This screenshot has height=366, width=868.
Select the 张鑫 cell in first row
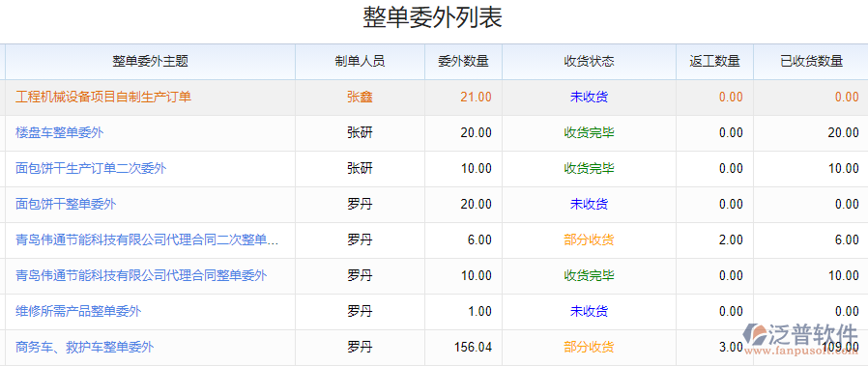(x=360, y=98)
